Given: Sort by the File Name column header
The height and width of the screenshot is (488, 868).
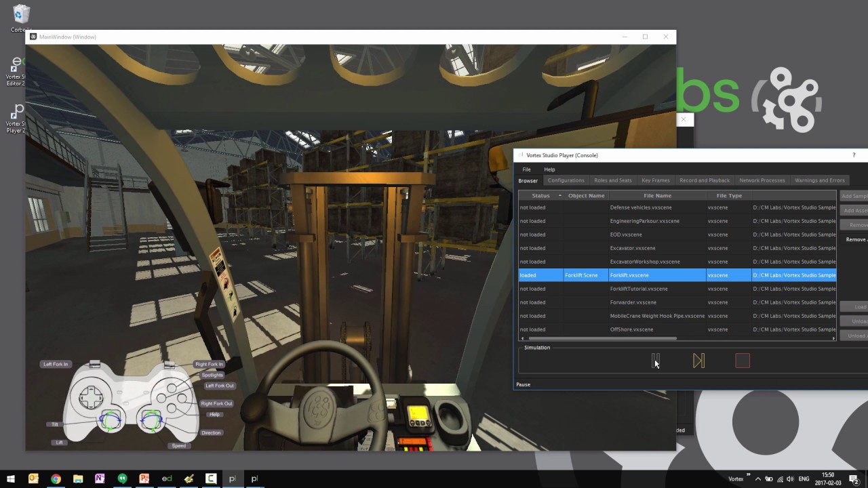Looking at the screenshot, I should click(x=657, y=196).
